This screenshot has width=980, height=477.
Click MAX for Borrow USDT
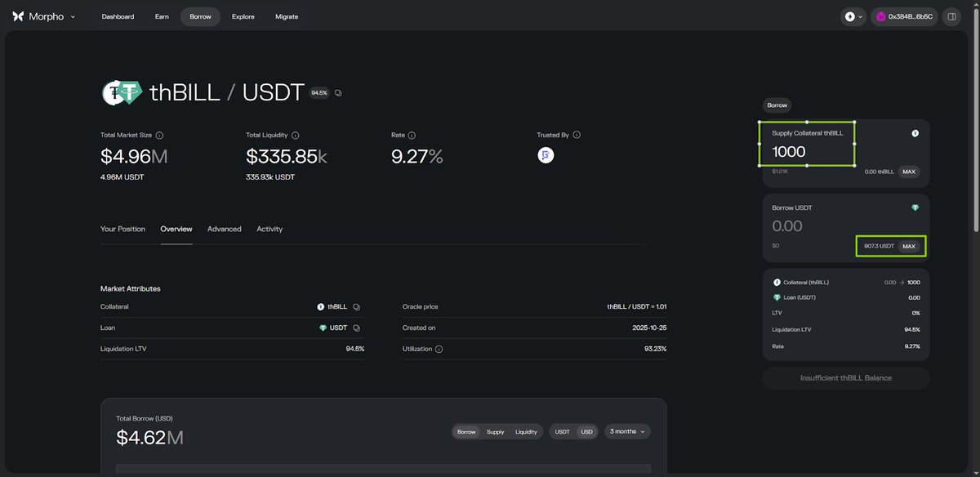(x=909, y=246)
